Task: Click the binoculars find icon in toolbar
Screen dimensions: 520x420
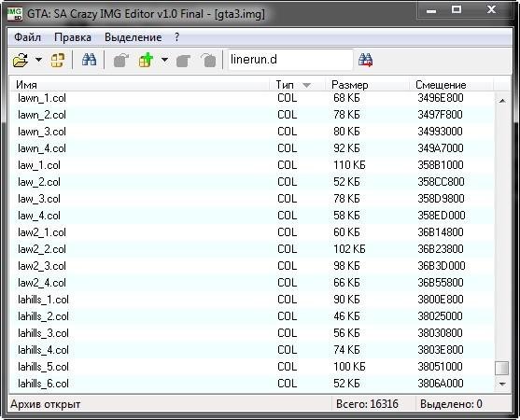Action: coord(89,60)
